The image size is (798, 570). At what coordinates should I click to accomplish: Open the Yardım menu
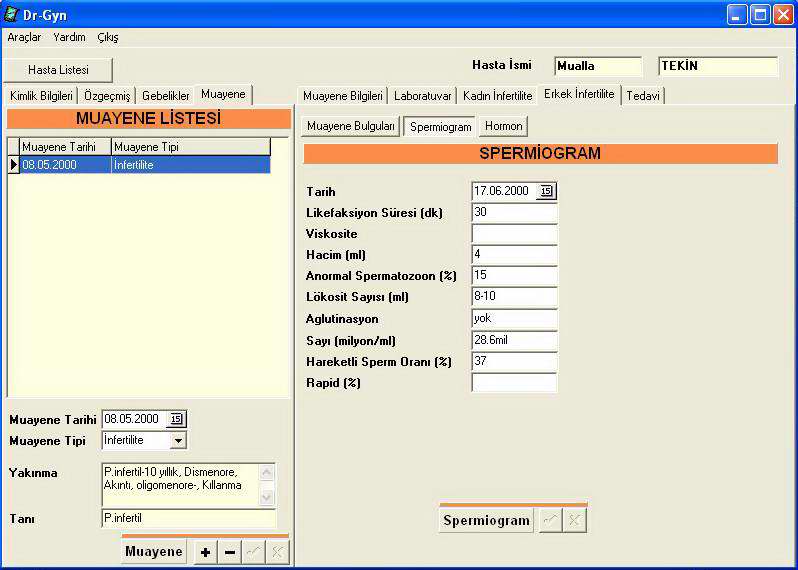(x=69, y=37)
